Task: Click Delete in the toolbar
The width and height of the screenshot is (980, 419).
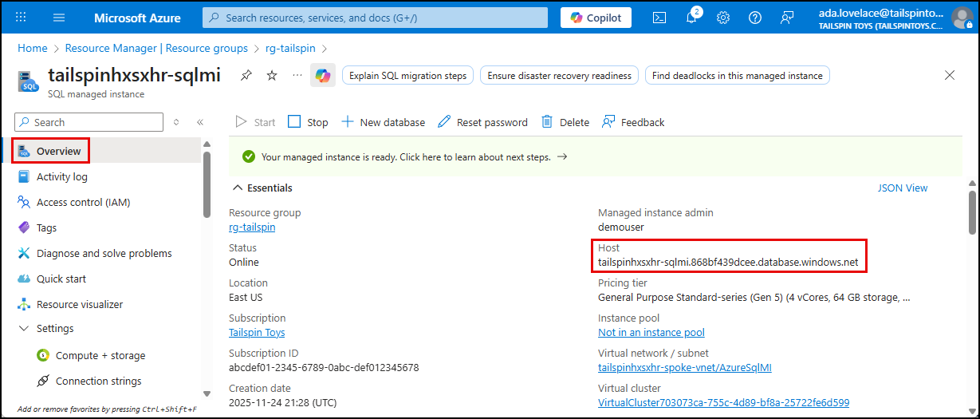Action: point(565,122)
